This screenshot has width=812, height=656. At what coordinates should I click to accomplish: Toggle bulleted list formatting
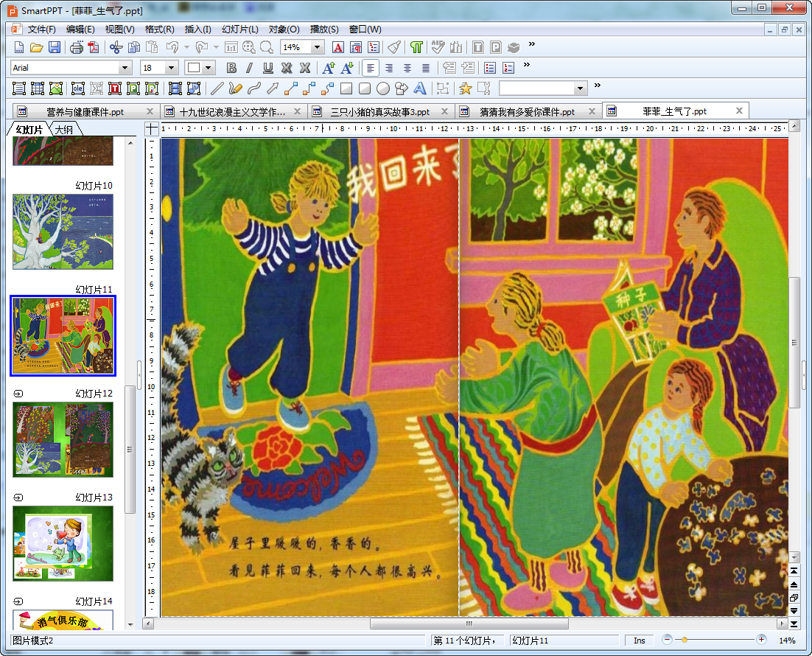tap(490, 68)
